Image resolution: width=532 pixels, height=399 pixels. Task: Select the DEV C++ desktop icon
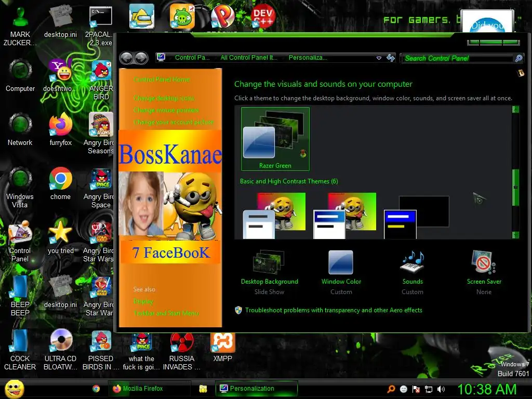coord(263,16)
